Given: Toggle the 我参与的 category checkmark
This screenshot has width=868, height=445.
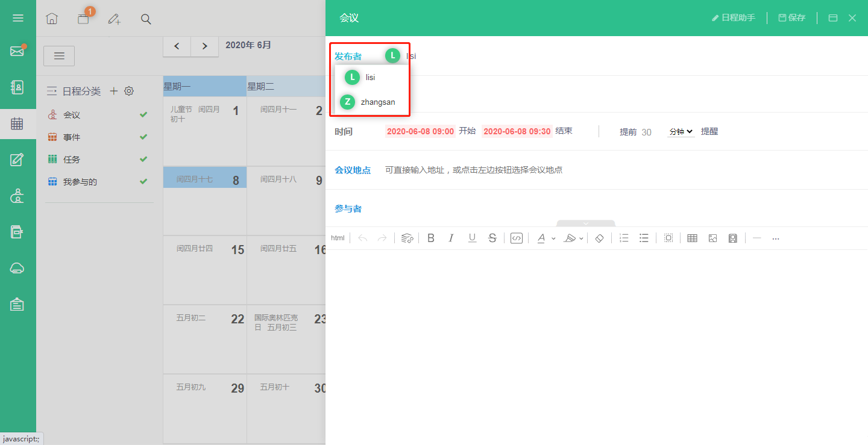Looking at the screenshot, I should [143, 181].
